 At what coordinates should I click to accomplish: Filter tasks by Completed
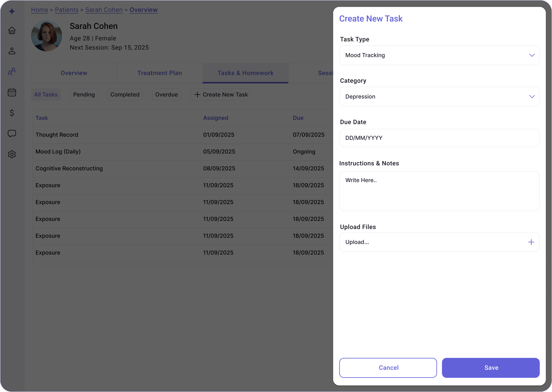(125, 95)
